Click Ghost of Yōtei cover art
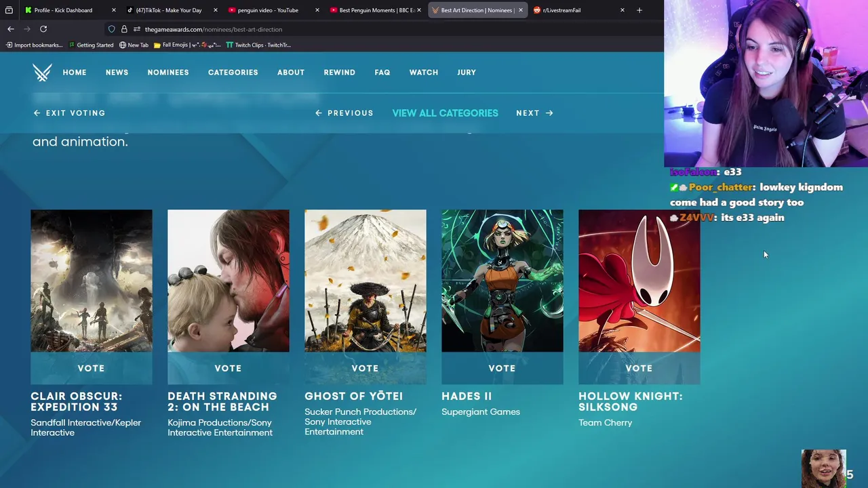Image resolution: width=868 pixels, height=488 pixels. (366, 281)
